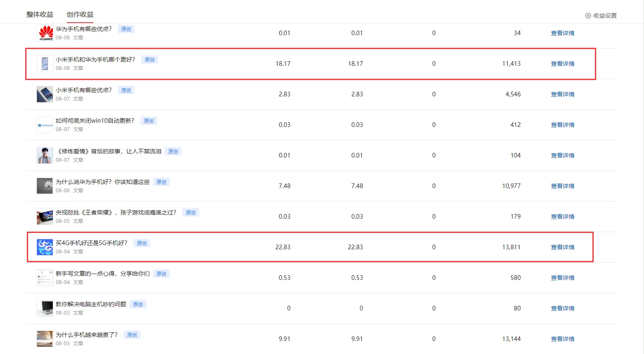Viewport: 644px width, 354px height.
Task: View details for 小米手机有哪些优点 row
Action: coord(563,94)
